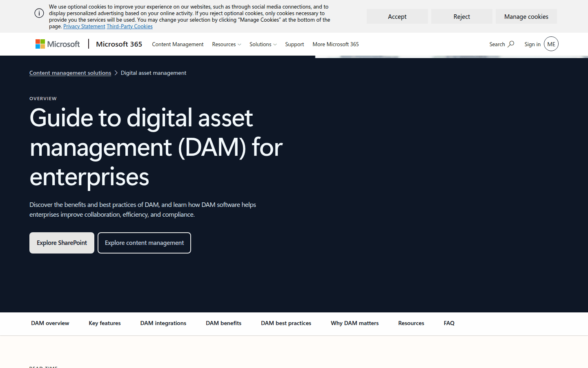Viewport: 588px width, 368px height.
Task: Click the page heading Guide to digital asset management
Action: pyautogui.click(x=156, y=147)
